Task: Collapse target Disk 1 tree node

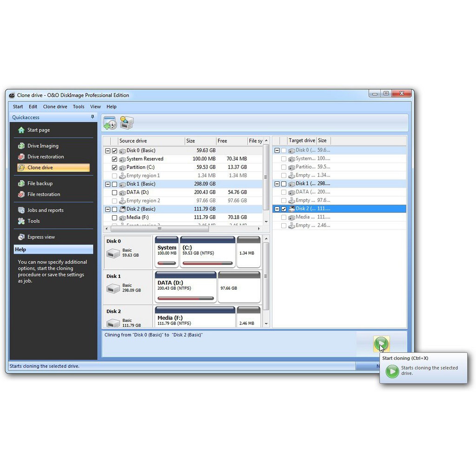Action: click(277, 184)
